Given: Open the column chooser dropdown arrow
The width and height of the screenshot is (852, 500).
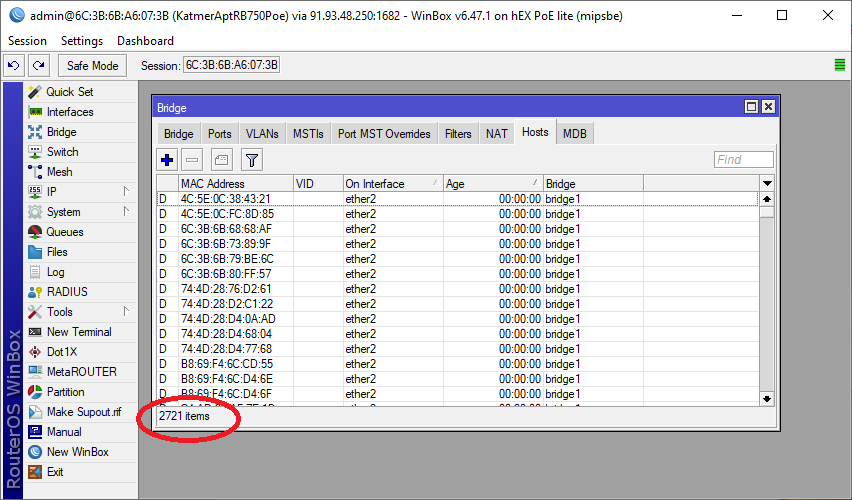Looking at the screenshot, I should click(x=767, y=184).
